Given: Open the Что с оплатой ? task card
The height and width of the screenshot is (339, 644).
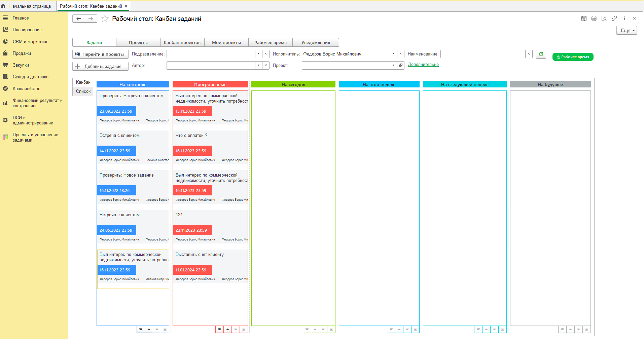Looking at the screenshot, I should (210, 147).
